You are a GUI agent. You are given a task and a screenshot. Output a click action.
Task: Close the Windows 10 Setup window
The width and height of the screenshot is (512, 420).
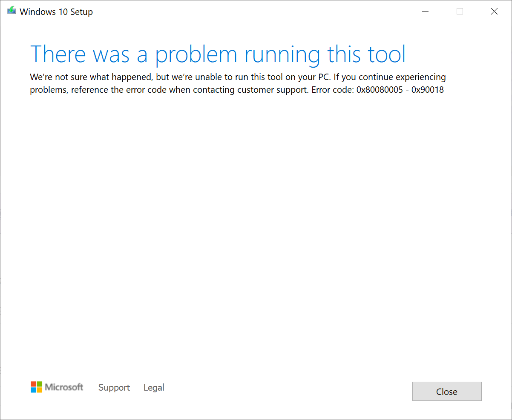point(494,11)
